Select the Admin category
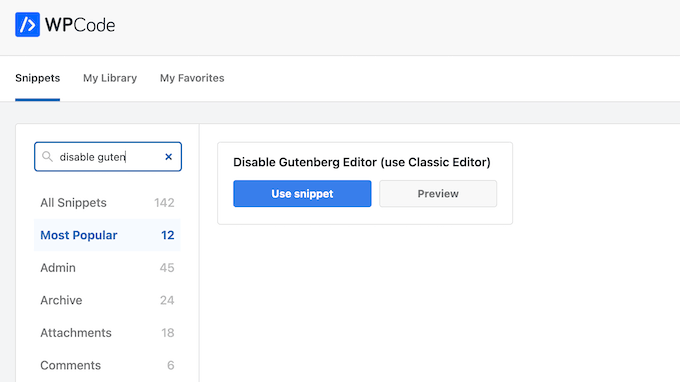Viewport: 680px width, 382px height. click(x=107, y=268)
